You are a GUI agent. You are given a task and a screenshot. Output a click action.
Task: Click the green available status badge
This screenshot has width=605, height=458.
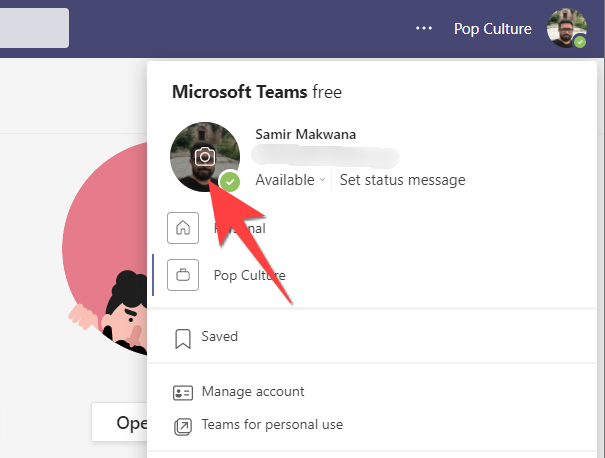[x=230, y=182]
